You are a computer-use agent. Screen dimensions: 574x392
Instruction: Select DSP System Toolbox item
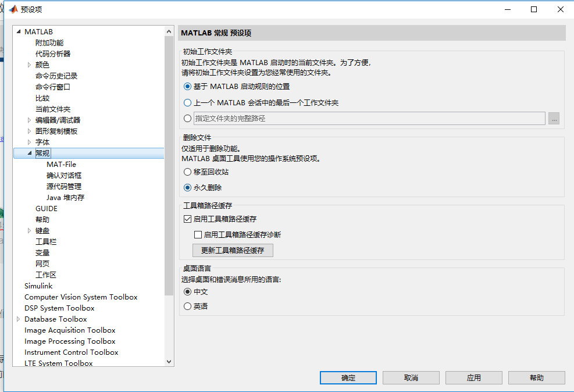(x=60, y=308)
